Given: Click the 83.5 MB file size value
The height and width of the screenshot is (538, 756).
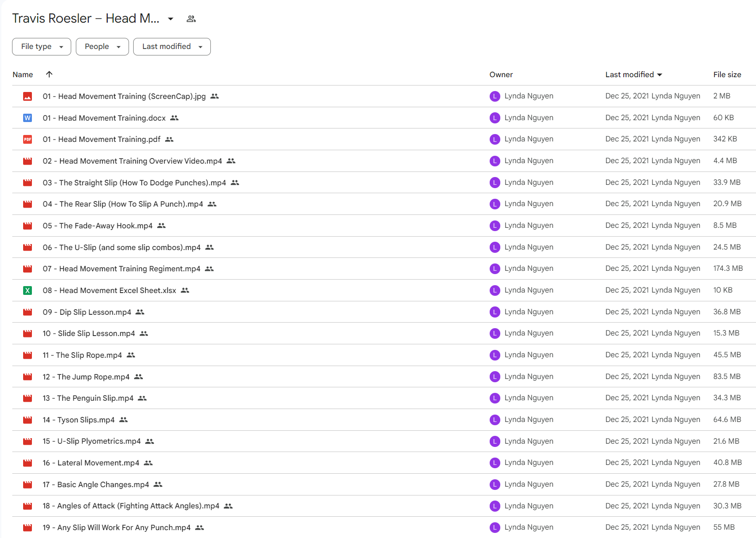Looking at the screenshot, I should [727, 377].
